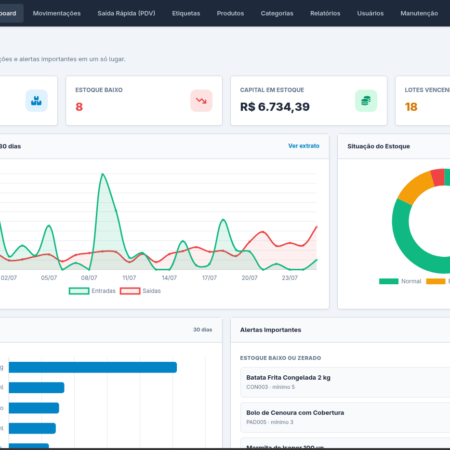Viewport: 450px width, 450px height.
Task: Click the green coins capital icon
Action: (x=366, y=100)
